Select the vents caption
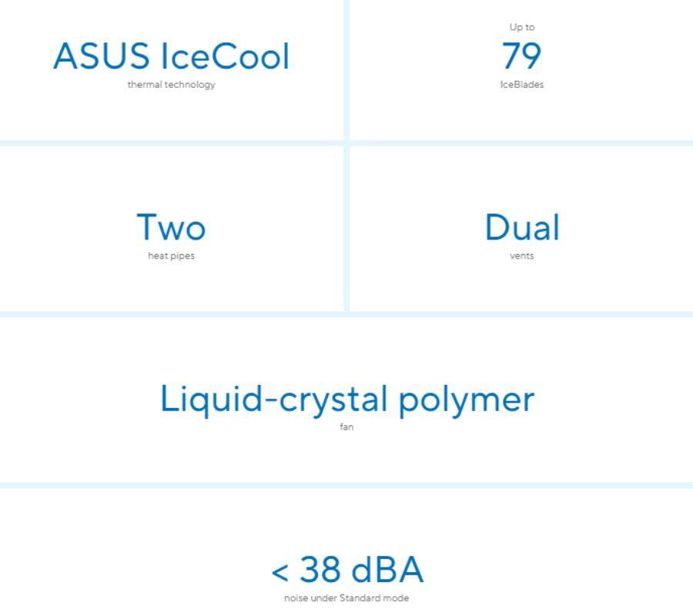This screenshot has width=693, height=616. coord(521,256)
